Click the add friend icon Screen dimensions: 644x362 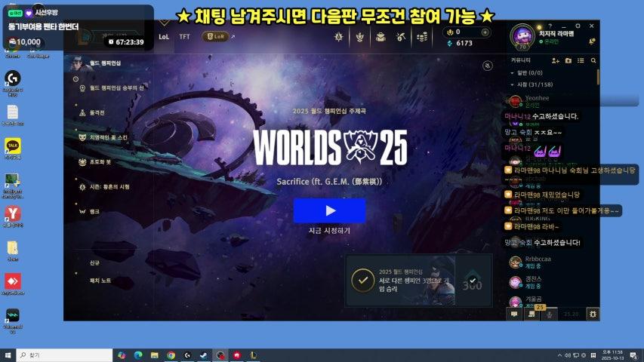click(x=556, y=60)
